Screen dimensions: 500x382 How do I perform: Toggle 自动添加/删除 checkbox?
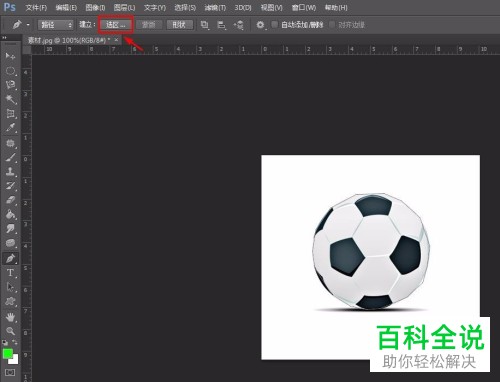pyautogui.click(x=274, y=24)
